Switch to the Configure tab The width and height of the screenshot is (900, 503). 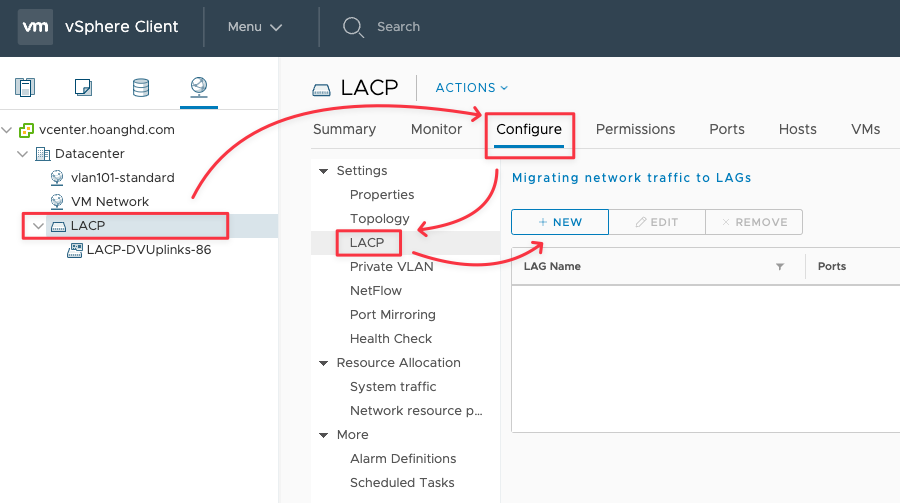[529, 129]
